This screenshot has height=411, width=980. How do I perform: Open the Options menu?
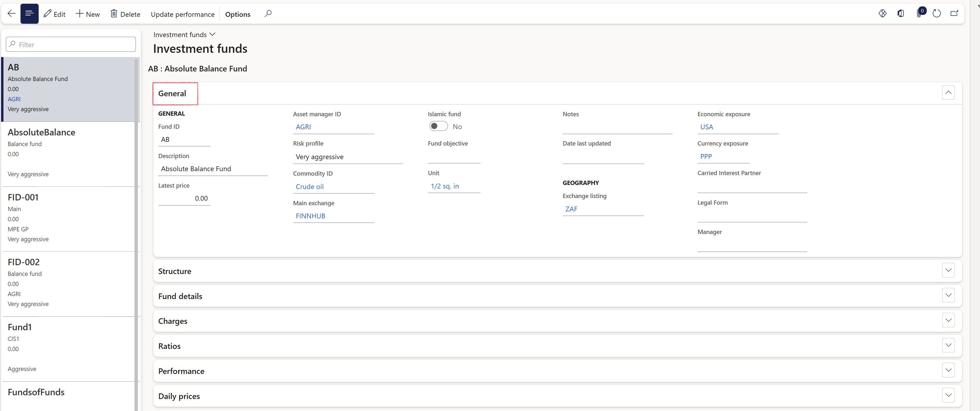[238, 14]
